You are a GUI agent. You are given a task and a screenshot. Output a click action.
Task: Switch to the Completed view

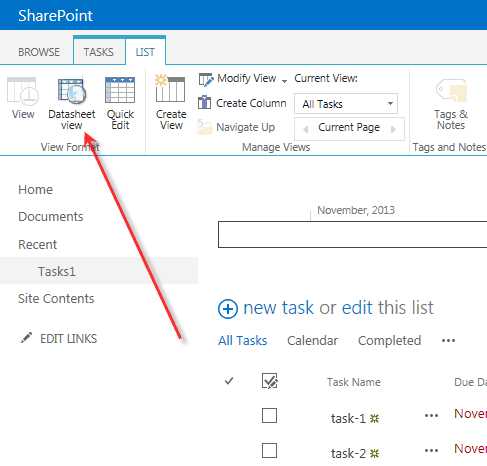pos(389,341)
